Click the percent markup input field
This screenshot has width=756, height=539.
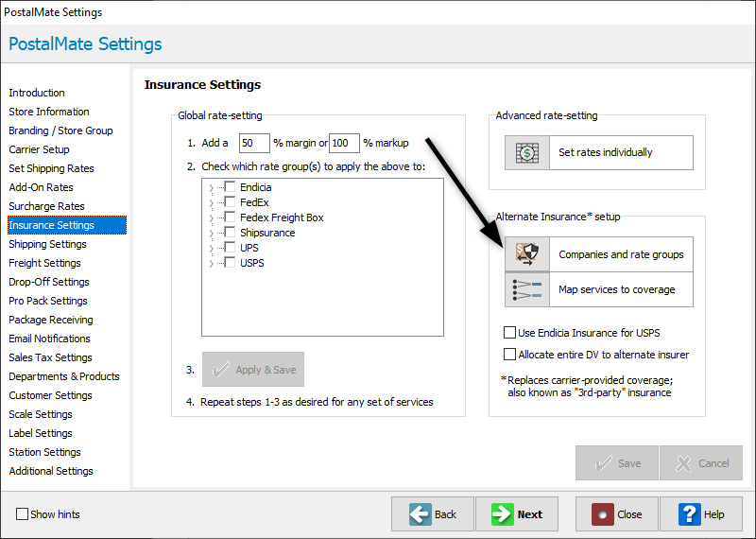click(344, 143)
